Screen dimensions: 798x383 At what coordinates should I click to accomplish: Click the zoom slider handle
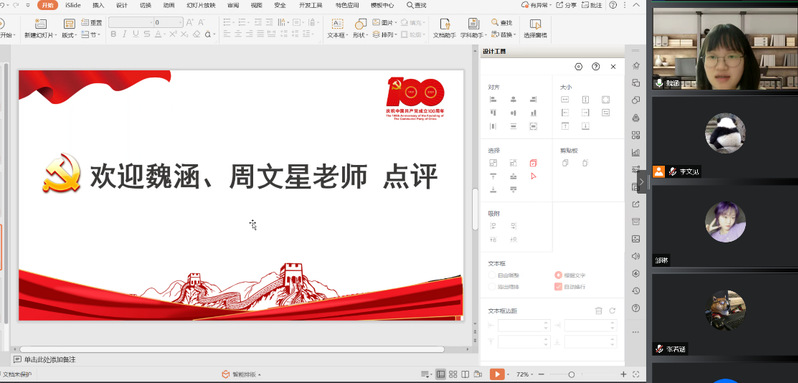point(572,374)
